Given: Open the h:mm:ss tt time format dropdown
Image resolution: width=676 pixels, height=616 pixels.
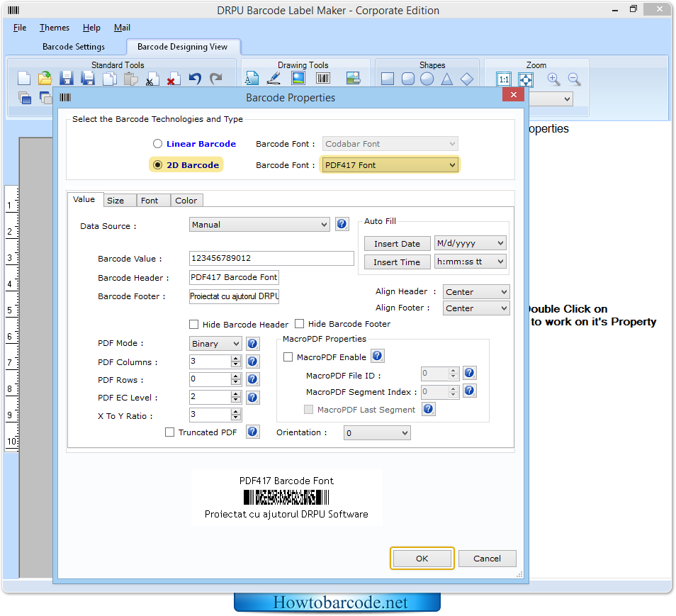Looking at the screenshot, I should pyautogui.click(x=470, y=262).
